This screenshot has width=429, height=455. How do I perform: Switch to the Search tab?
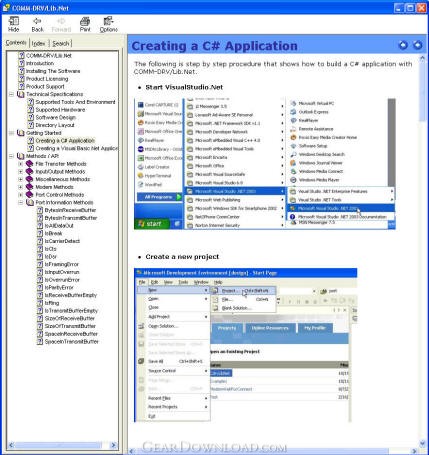tap(60, 43)
